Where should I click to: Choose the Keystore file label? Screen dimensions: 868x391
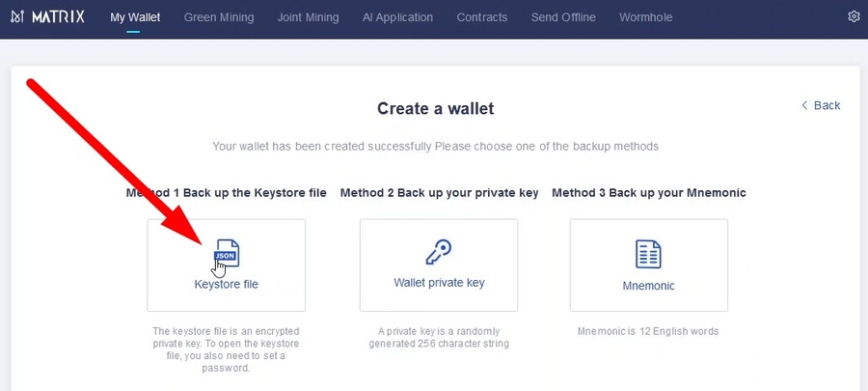click(226, 285)
